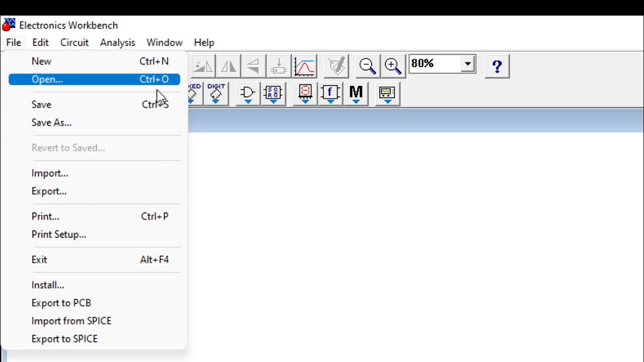Open the SR flip-flop Digital parts bin
This screenshot has height=362, width=644.
[273, 94]
